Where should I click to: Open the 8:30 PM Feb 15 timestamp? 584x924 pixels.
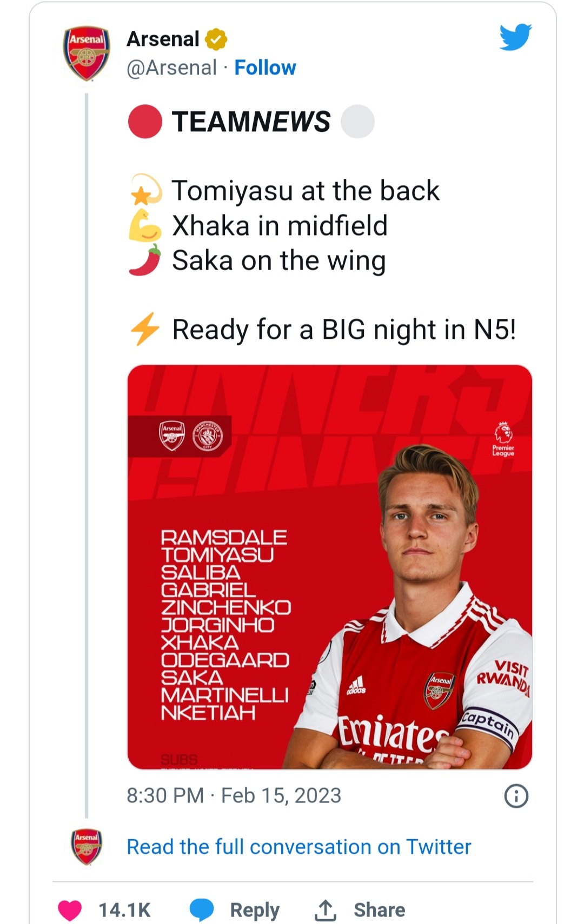point(234,795)
